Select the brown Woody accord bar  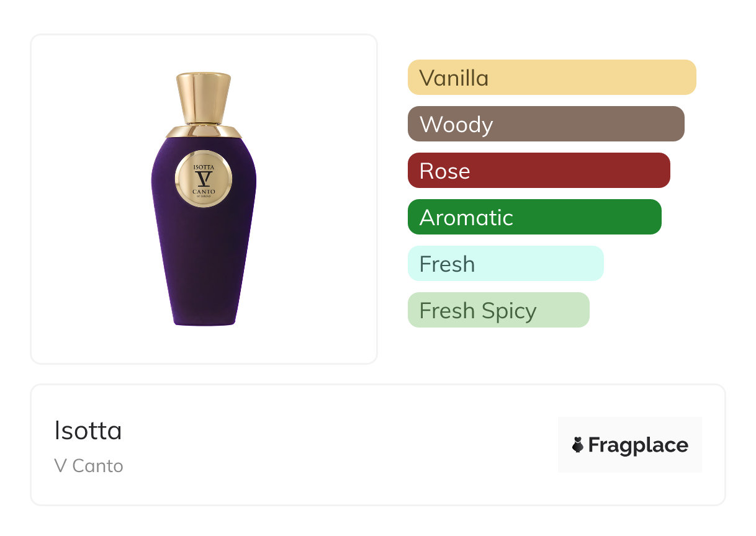(546, 124)
